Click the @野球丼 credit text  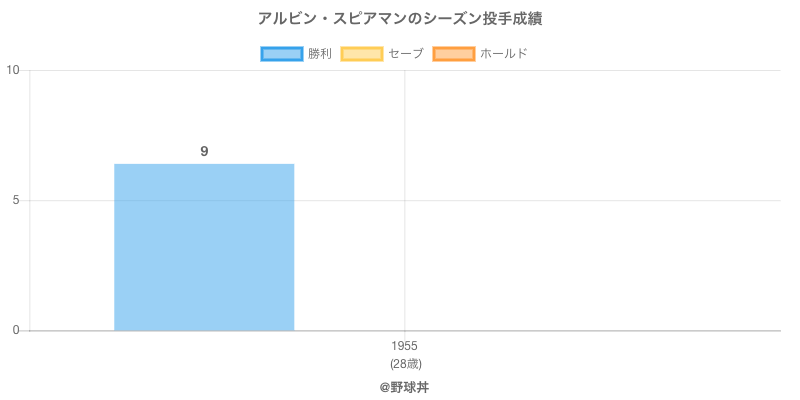click(x=404, y=386)
